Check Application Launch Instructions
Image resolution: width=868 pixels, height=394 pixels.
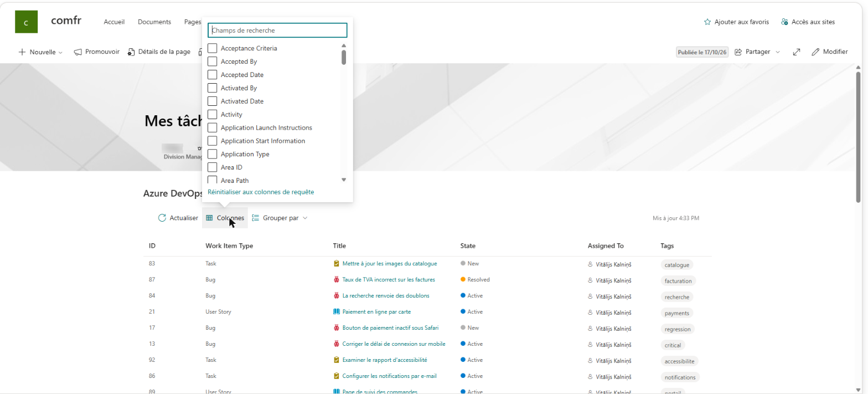212,128
